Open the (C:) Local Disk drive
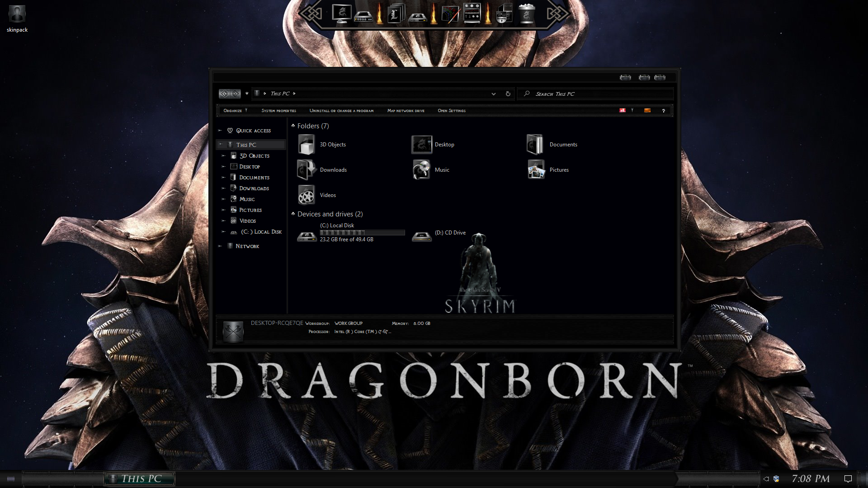Viewport: 868px width, 488px height. [307, 235]
